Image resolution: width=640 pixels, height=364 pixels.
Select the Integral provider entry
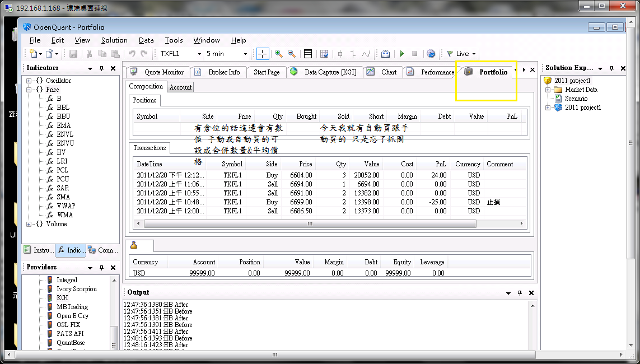click(67, 280)
